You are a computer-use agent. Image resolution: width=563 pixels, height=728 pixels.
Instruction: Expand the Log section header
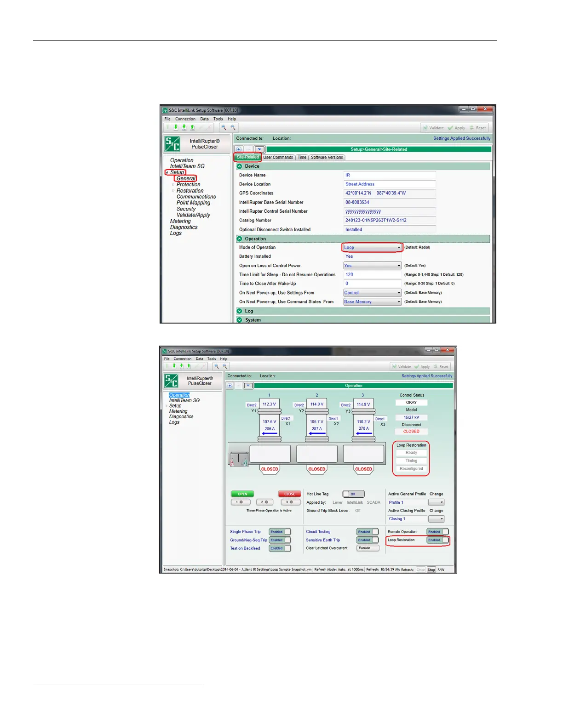(363, 311)
